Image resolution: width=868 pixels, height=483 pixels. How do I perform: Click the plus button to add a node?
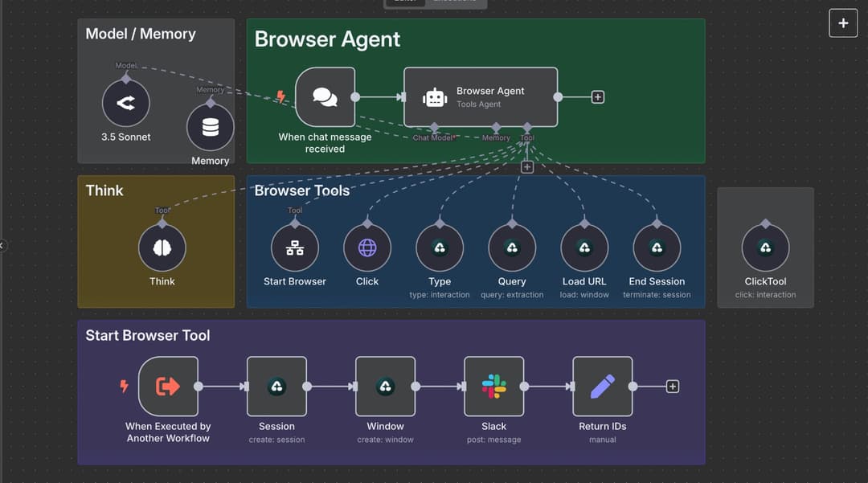point(842,23)
